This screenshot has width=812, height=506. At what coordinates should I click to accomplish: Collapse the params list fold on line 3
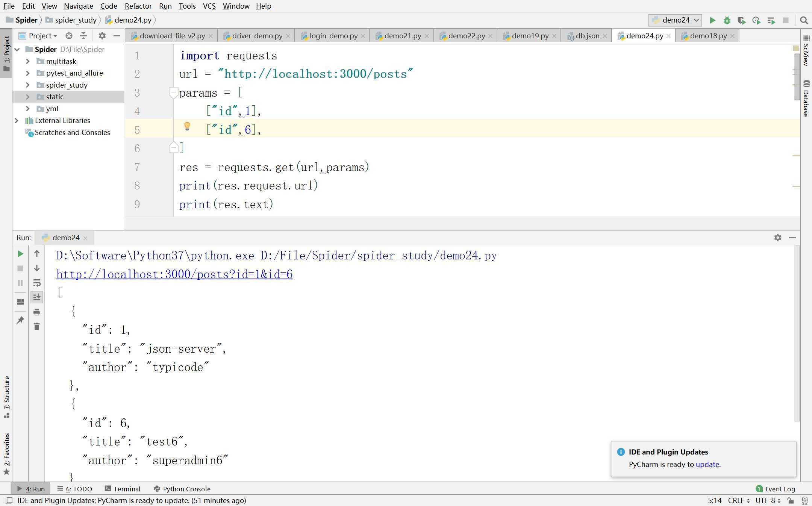[x=173, y=92]
